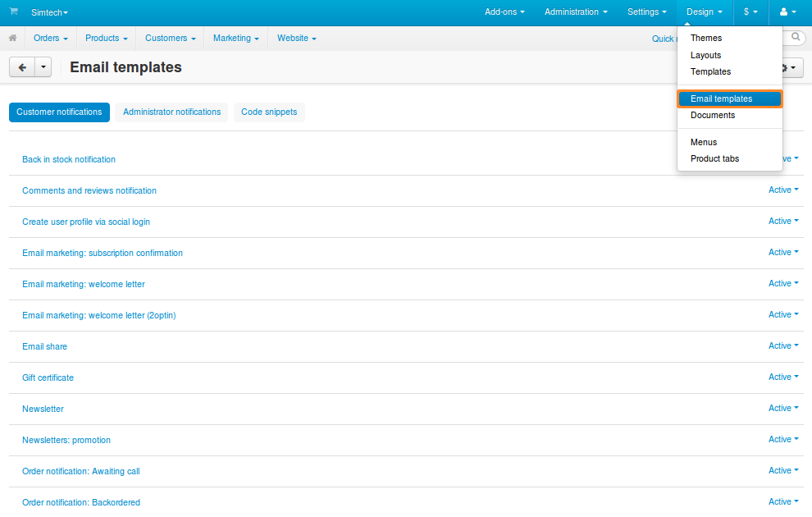Expand the Website menu
812x517 pixels.
pos(297,39)
